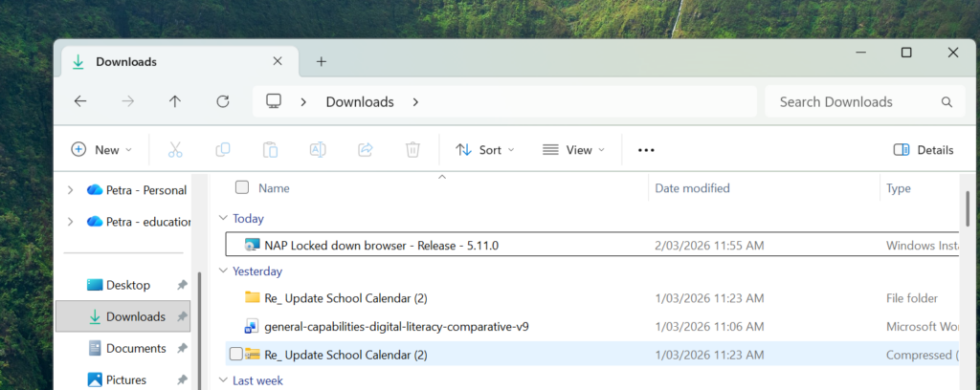The image size is (980, 390).
Task: Open the See more ellipsis menu
Action: click(x=646, y=149)
